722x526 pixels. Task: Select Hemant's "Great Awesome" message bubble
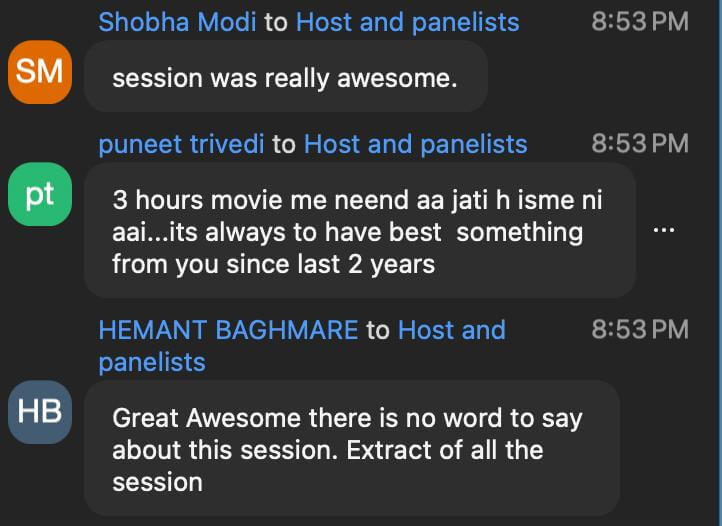[x=351, y=448]
